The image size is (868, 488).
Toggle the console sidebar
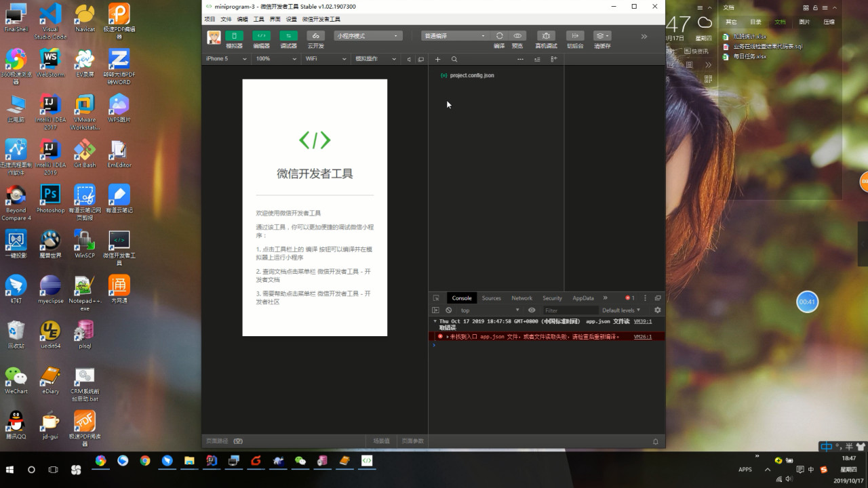435,310
